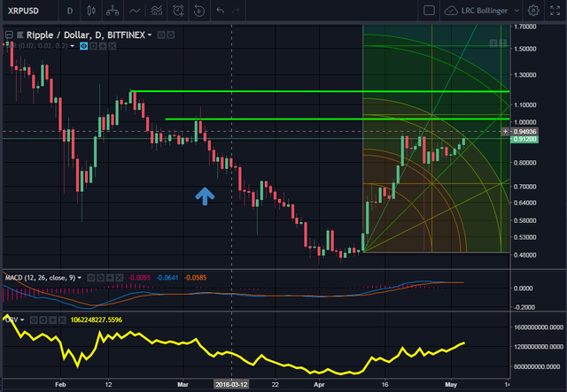This screenshot has width=567, height=392.
Task: Open SAR indicator format settings
Action: pyautogui.click(x=93, y=46)
